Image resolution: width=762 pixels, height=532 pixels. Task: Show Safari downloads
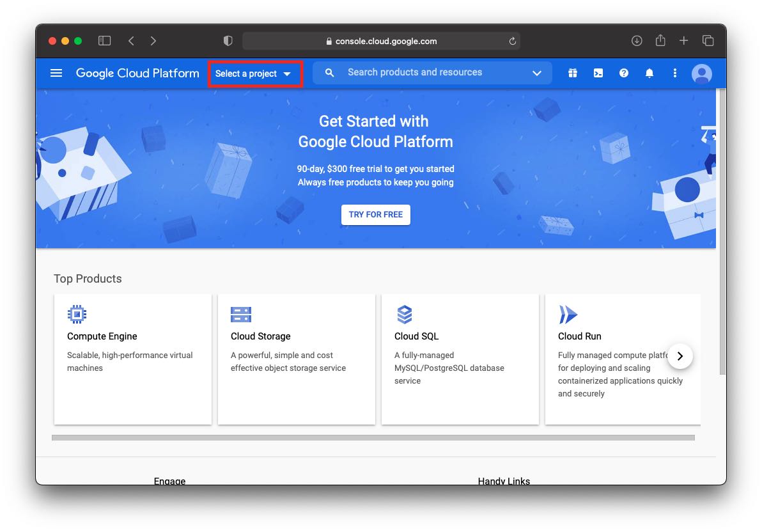tap(637, 41)
